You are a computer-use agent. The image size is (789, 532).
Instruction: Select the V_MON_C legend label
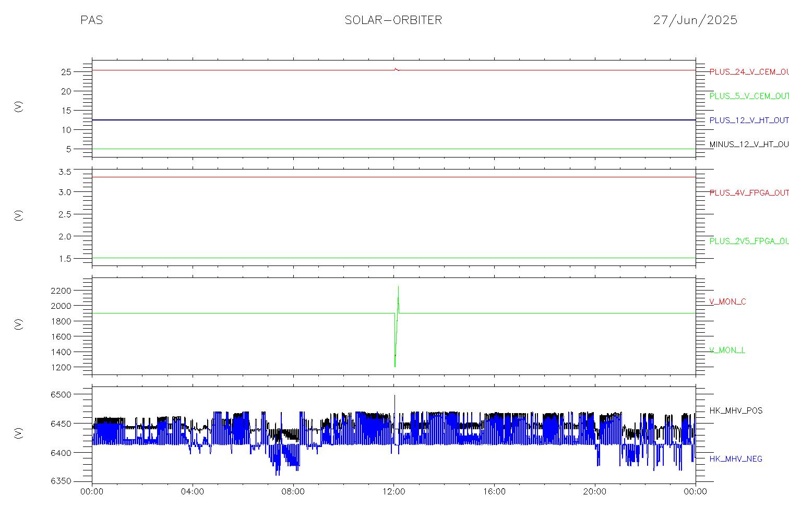click(727, 302)
